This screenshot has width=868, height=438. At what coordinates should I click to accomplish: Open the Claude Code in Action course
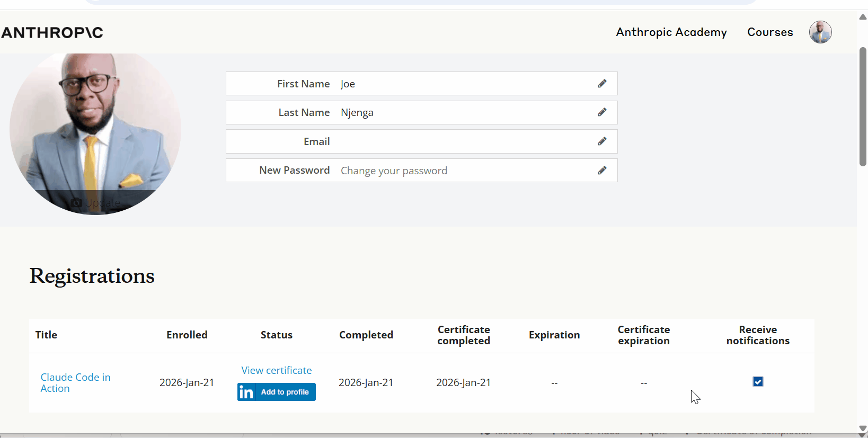tap(76, 382)
